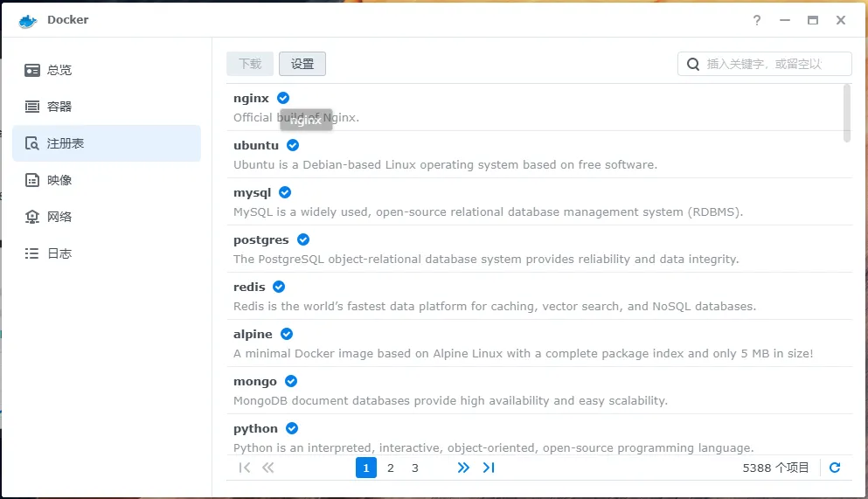Advance with next pages double-chevron icon
This screenshot has width=868, height=499.
tap(463, 468)
